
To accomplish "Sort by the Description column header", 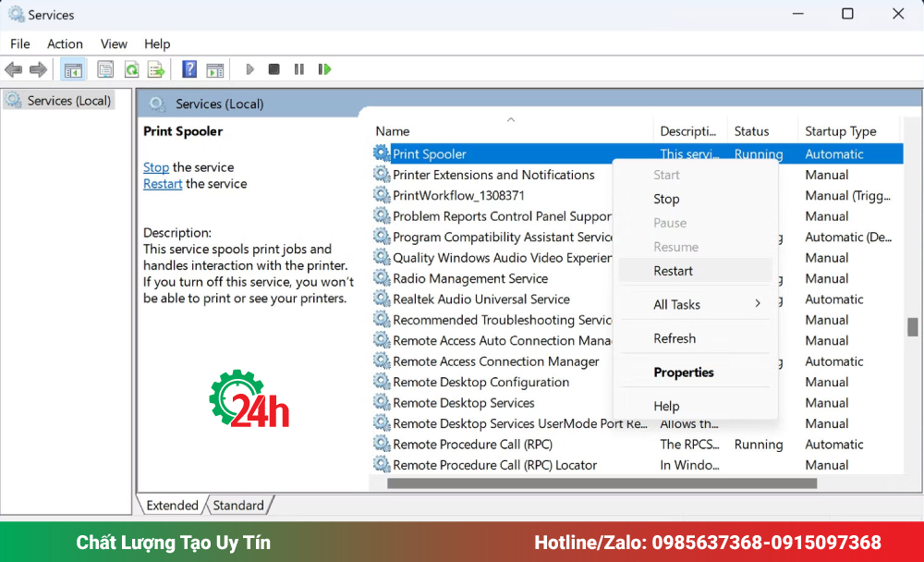I will (x=690, y=131).
